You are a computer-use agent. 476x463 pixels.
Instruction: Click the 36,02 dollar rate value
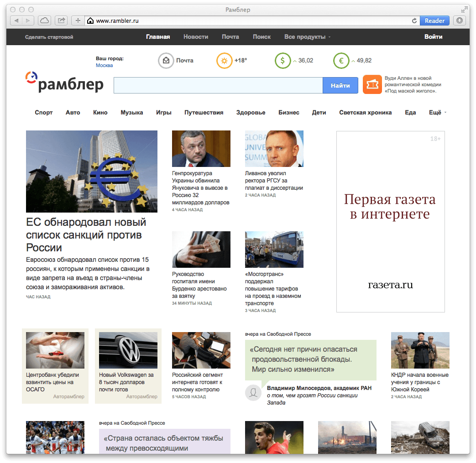click(306, 60)
